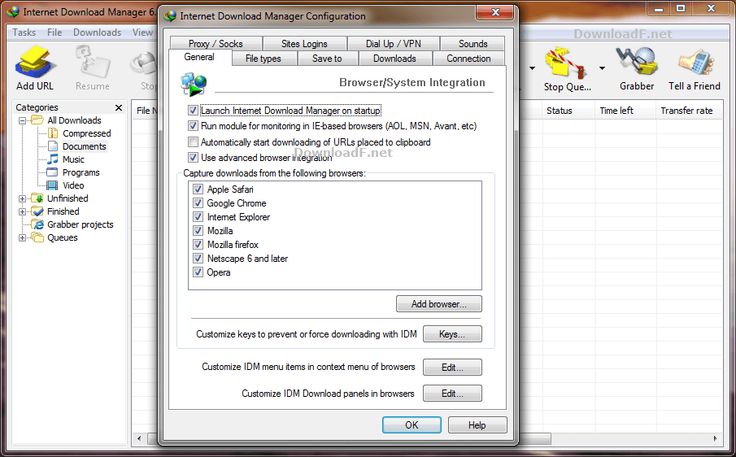Uncheck the Google Chrome browser
This screenshot has width=736, height=457.
click(x=198, y=203)
